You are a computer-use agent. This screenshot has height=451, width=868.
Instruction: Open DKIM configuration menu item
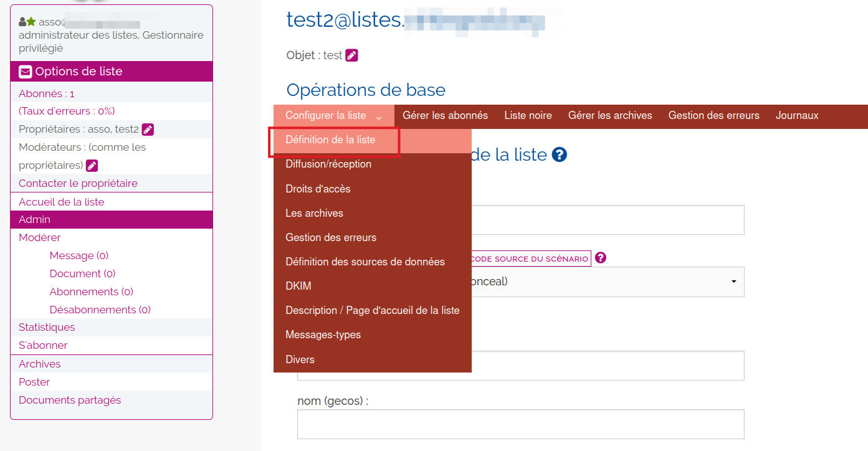click(298, 286)
